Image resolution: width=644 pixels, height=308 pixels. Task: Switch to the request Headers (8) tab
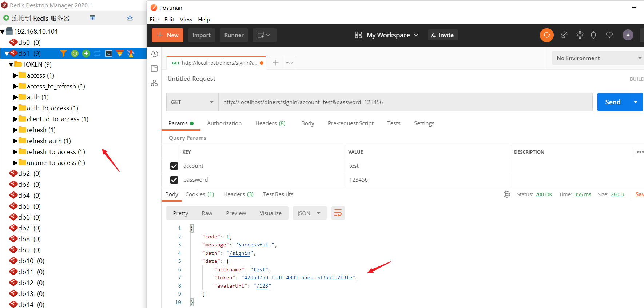click(x=270, y=123)
